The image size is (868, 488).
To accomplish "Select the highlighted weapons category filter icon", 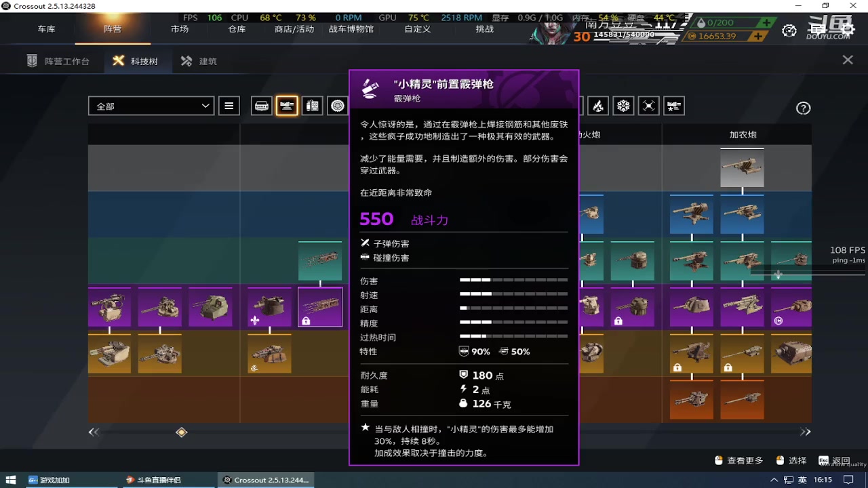I will [x=287, y=106].
